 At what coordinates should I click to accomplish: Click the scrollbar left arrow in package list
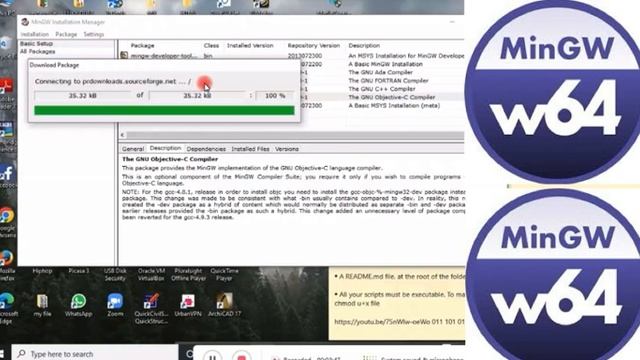click(122, 135)
